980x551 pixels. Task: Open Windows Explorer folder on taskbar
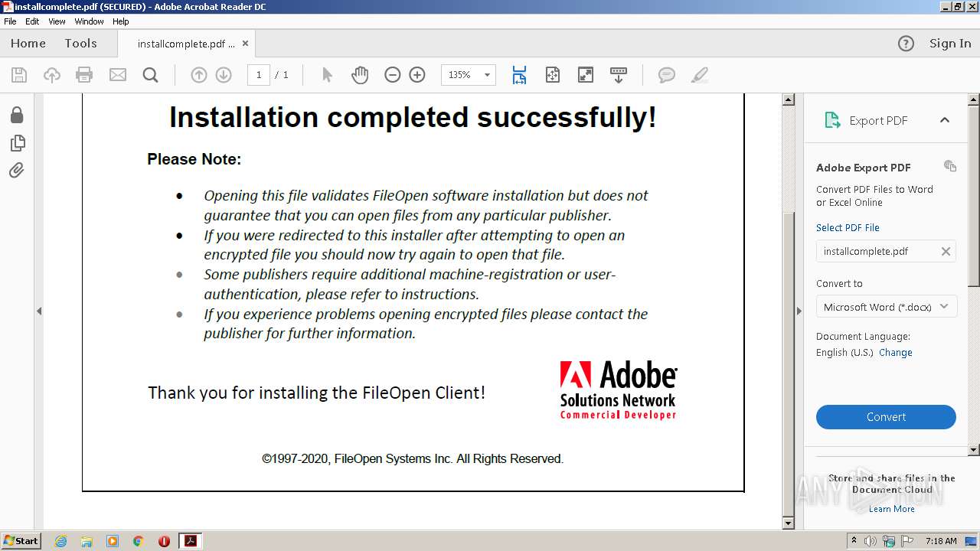click(87, 541)
